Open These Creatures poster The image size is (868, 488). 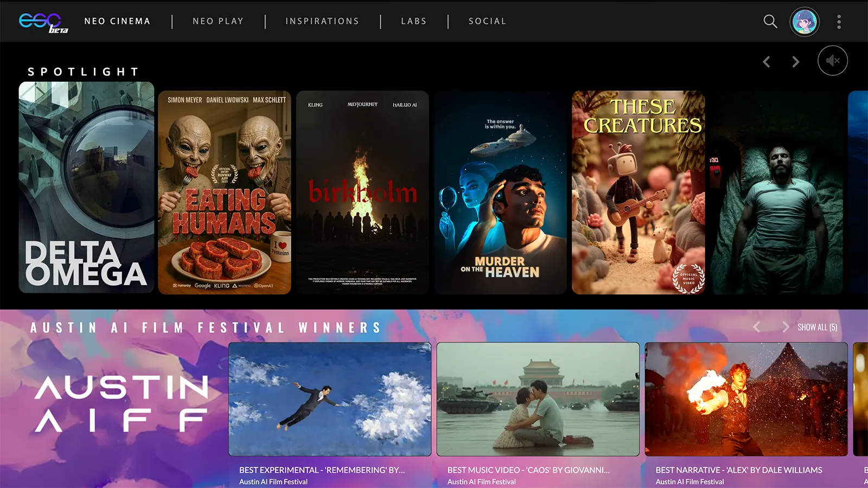(x=639, y=192)
